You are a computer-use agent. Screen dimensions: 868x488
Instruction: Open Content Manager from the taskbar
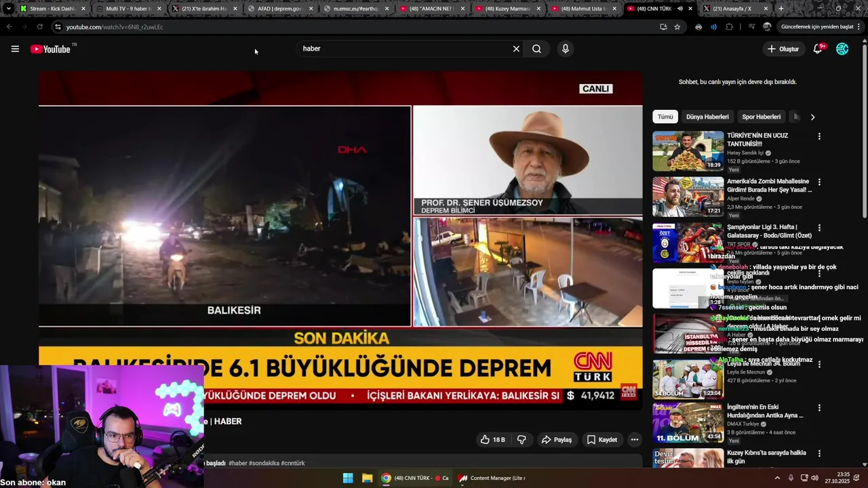coord(492,478)
